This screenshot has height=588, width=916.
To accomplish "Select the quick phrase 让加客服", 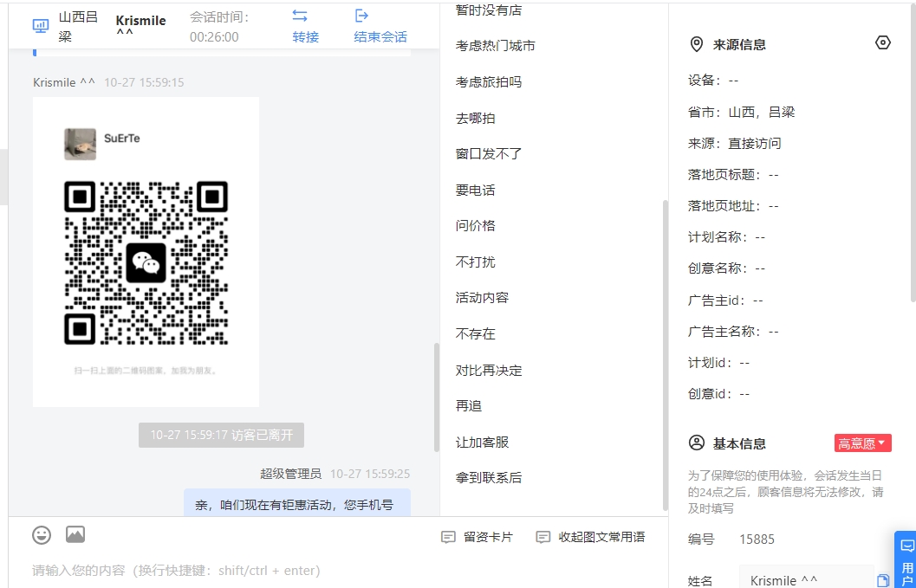I will (x=483, y=442).
